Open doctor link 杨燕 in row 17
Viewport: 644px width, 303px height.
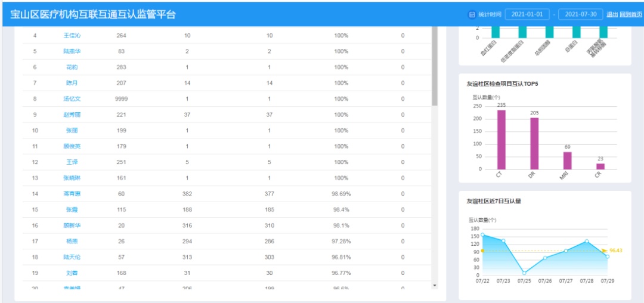point(72,241)
